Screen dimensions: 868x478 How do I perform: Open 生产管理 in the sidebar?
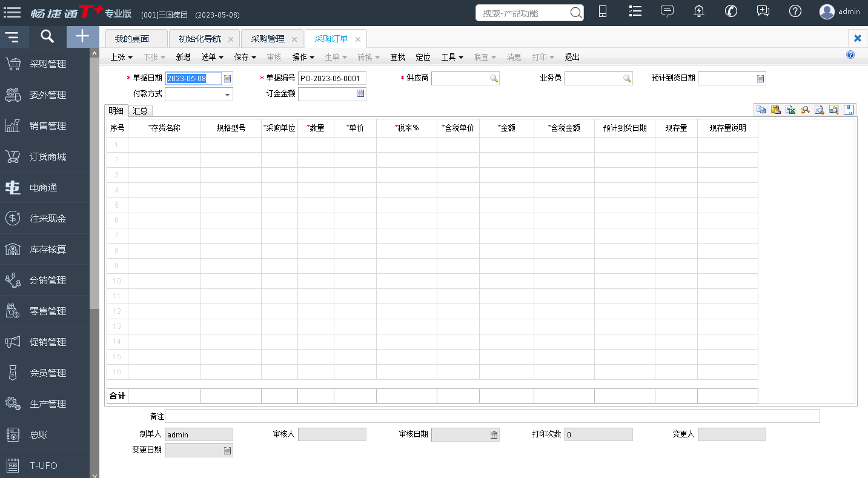45,404
